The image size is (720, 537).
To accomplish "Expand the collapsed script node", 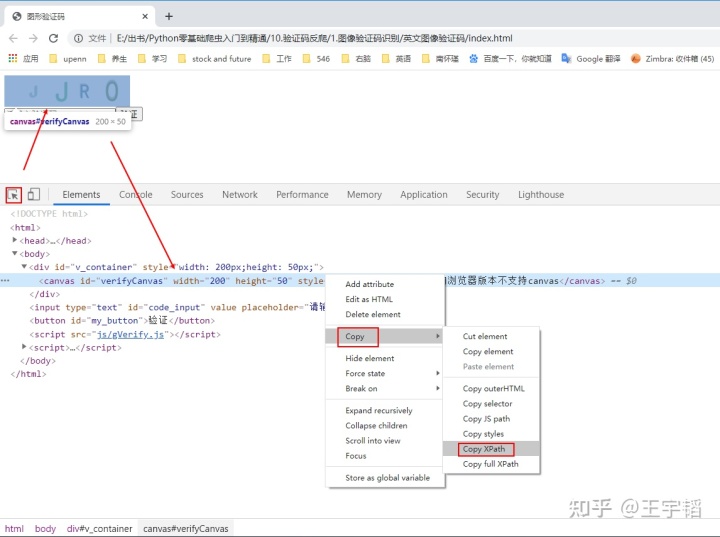I will point(24,347).
